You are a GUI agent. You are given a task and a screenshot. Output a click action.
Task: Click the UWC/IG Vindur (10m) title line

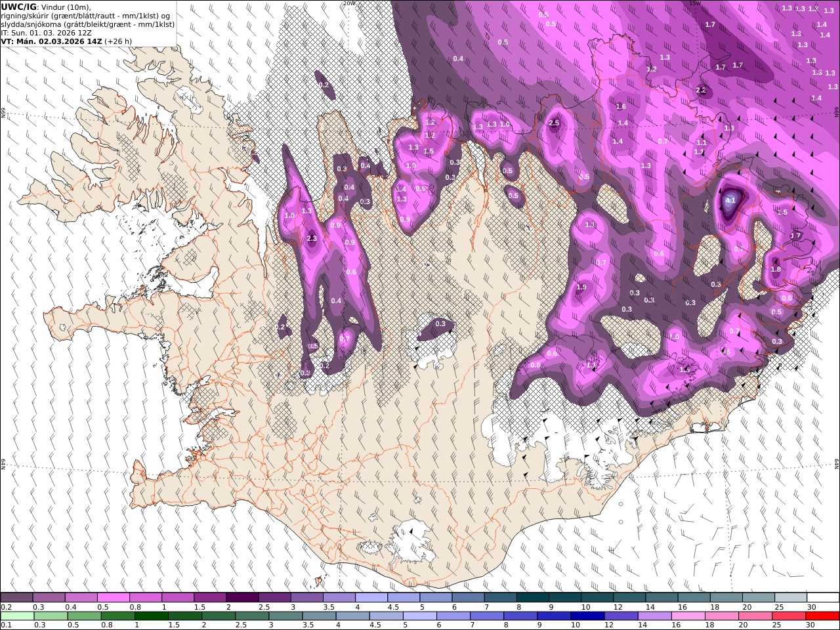tap(46, 7)
